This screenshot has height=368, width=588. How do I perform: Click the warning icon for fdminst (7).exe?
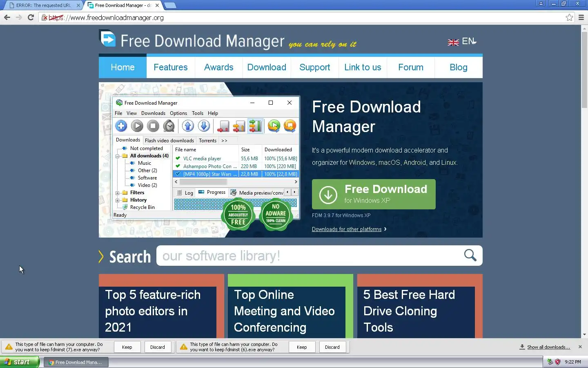click(x=9, y=347)
